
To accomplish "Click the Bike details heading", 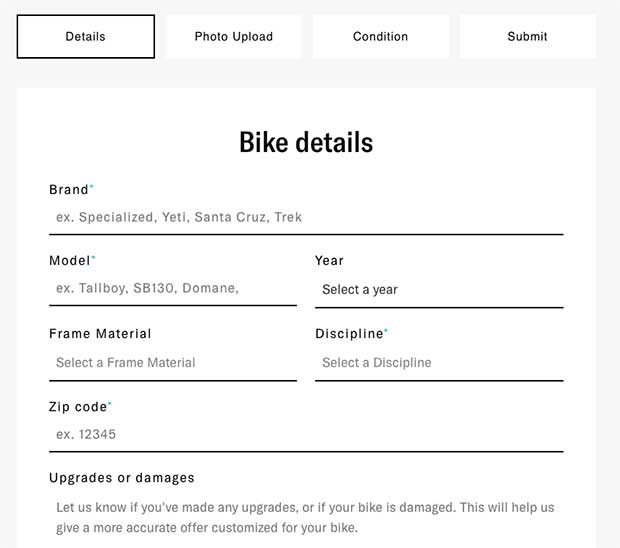I will pyautogui.click(x=306, y=142).
